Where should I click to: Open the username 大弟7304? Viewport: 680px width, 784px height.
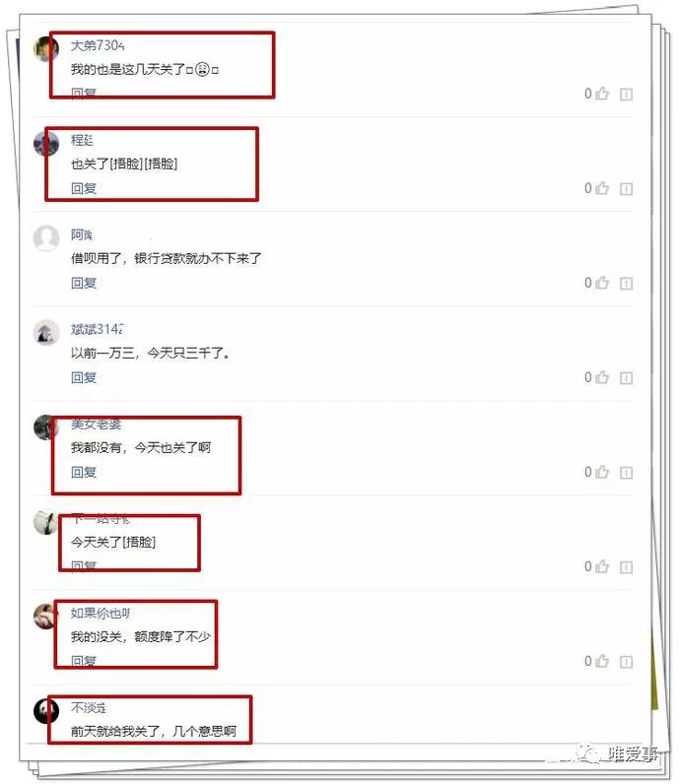point(98,45)
